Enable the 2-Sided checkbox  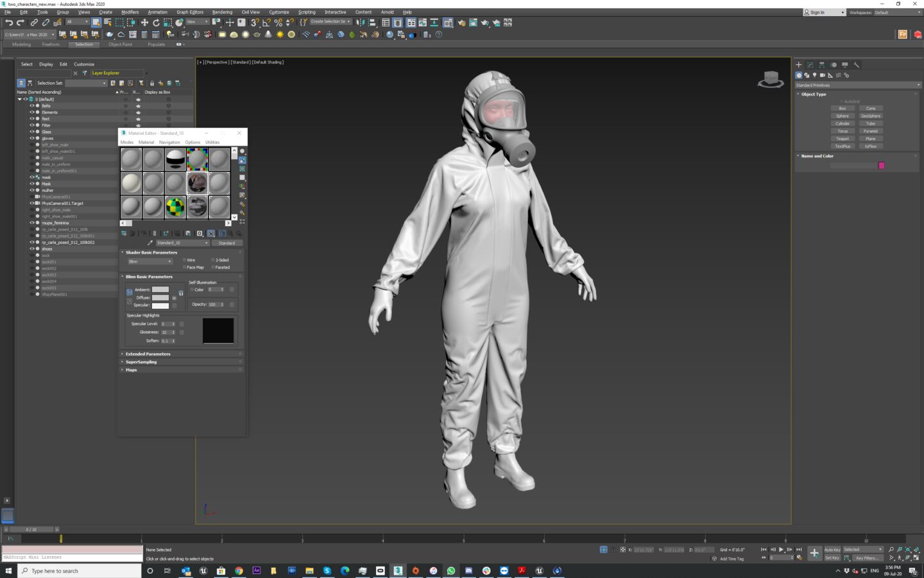(x=213, y=260)
